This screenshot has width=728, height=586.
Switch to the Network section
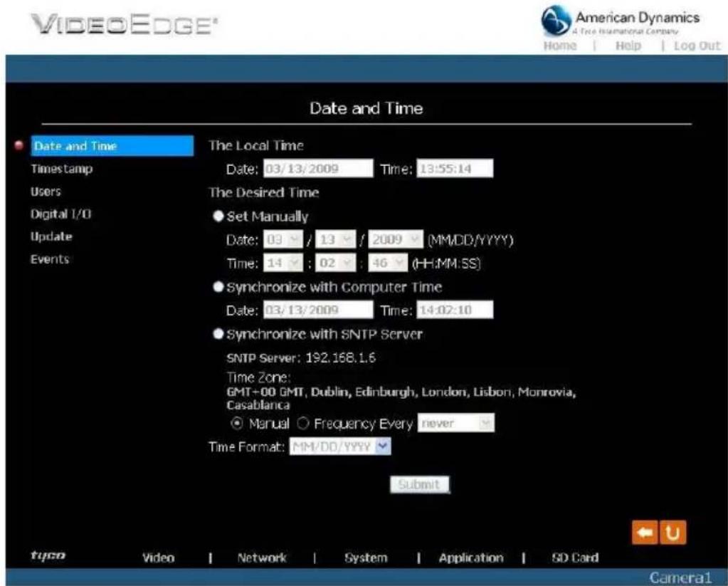(262, 558)
